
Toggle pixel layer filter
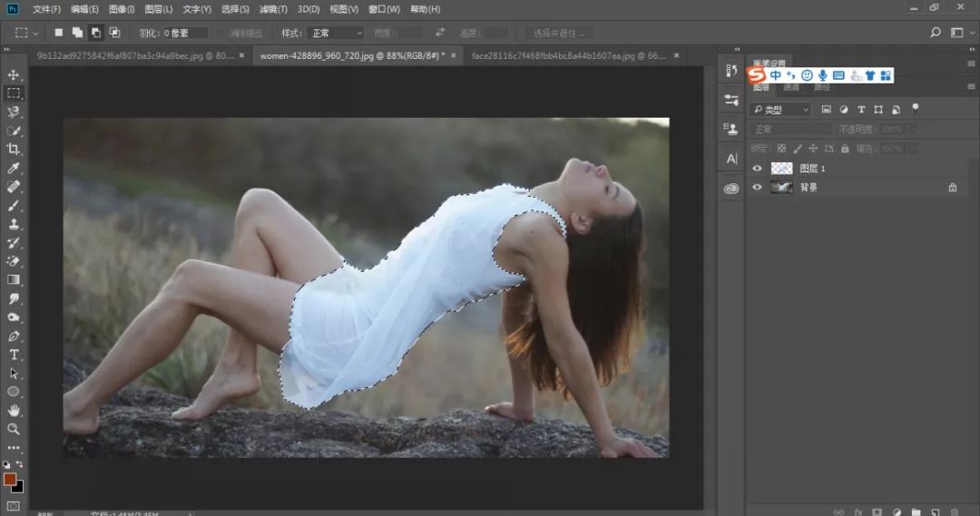click(827, 110)
